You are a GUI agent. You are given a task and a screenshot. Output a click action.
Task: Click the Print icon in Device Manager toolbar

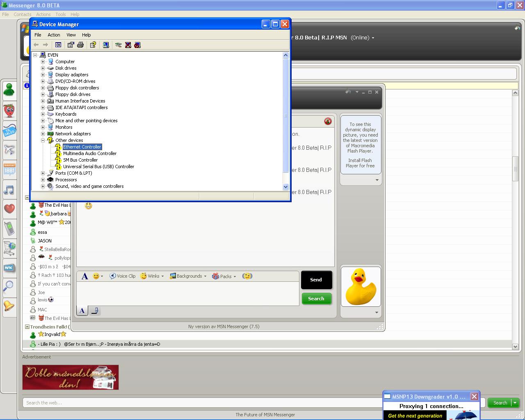tap(80, 45)
